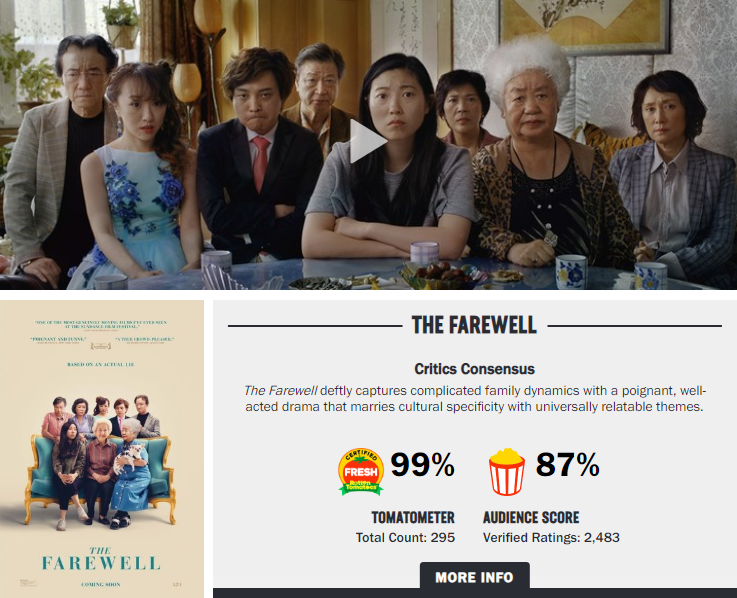Click the Critics Consensus heading

[474, 369]
